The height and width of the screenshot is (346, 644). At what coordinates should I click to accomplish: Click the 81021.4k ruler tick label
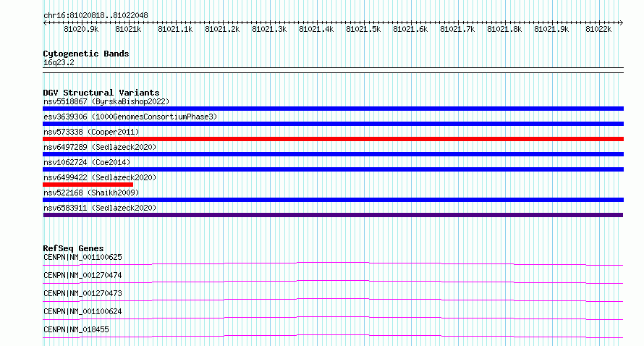click(316, 29)
